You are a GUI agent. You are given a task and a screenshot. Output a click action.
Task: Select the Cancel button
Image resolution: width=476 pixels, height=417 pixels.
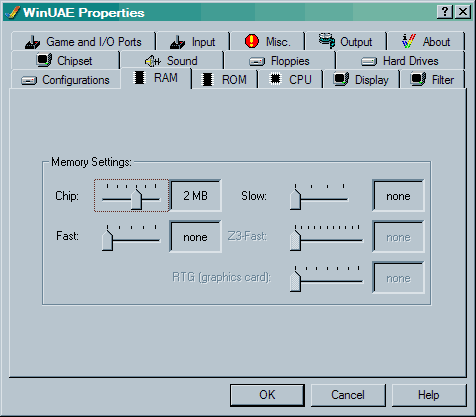(348, 395)
